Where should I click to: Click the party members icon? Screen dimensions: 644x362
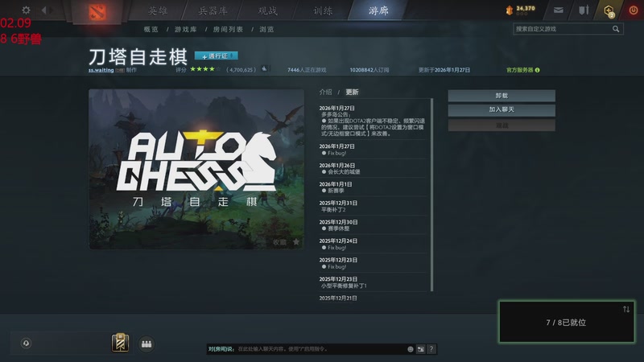click(x=147, y=344)
